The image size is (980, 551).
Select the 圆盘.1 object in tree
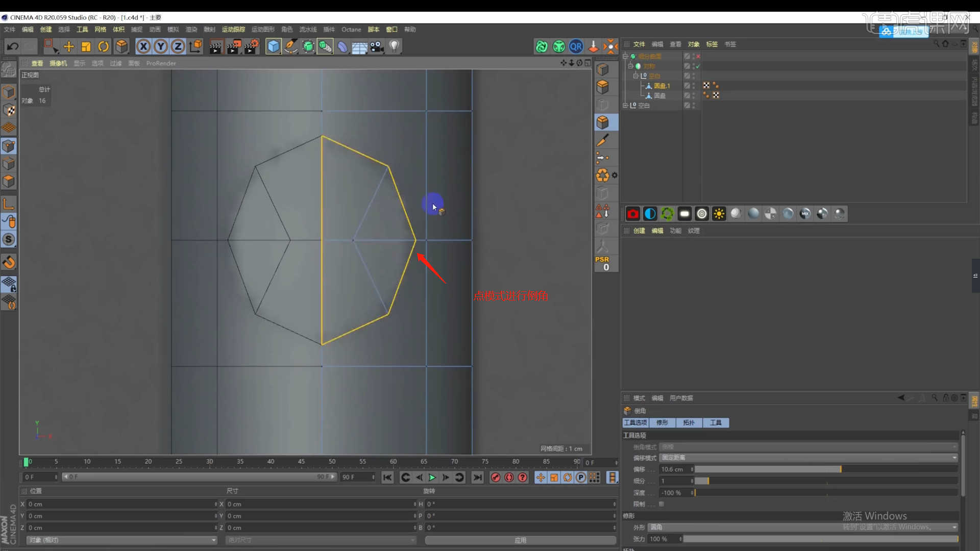pyautogui.click(x=661, y=86)
